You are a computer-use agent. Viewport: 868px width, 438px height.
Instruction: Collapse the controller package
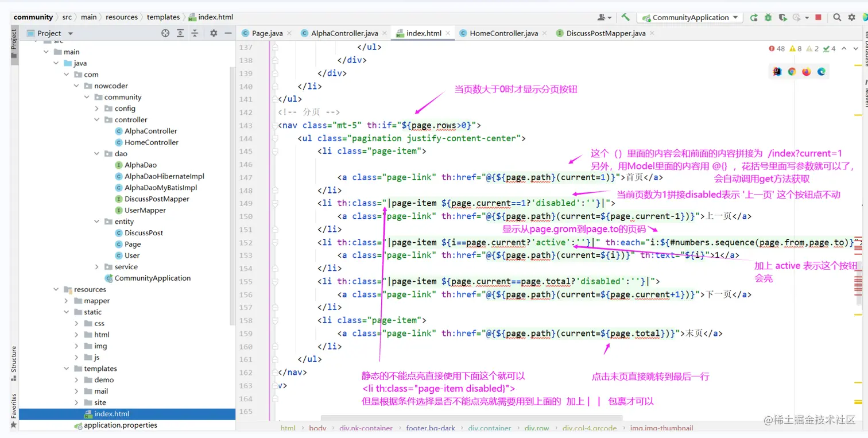click(x=97, y=120)
